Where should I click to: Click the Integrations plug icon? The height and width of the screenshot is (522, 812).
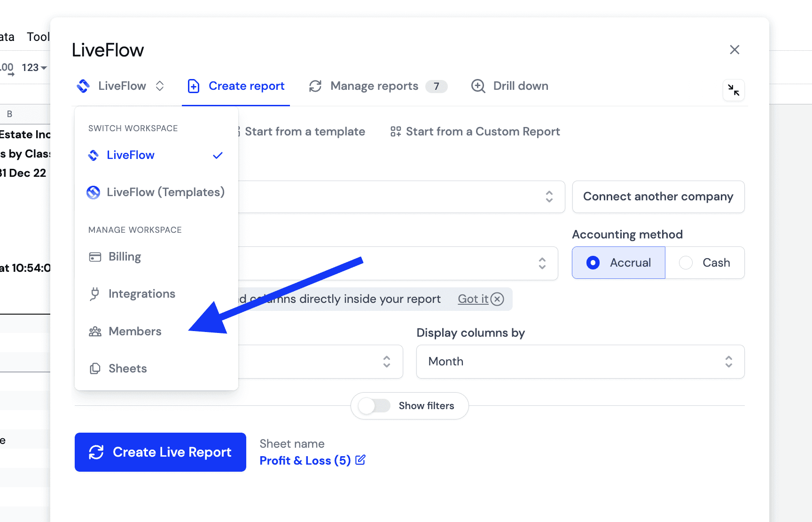tap(95, 294)
